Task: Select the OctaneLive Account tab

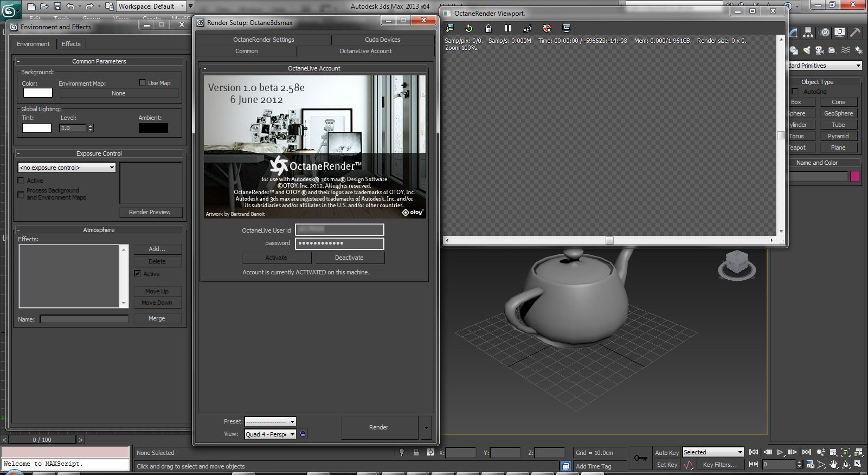Action: [x=366, y=51]
